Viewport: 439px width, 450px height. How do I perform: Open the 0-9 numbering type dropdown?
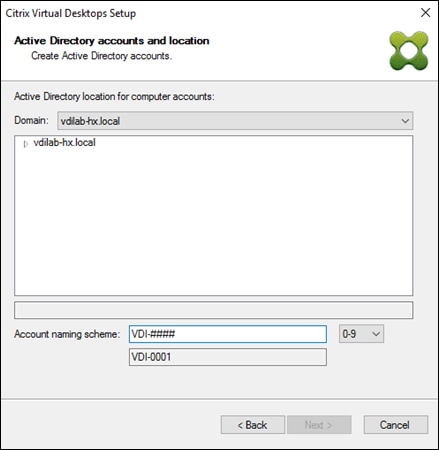pos(361,334)
